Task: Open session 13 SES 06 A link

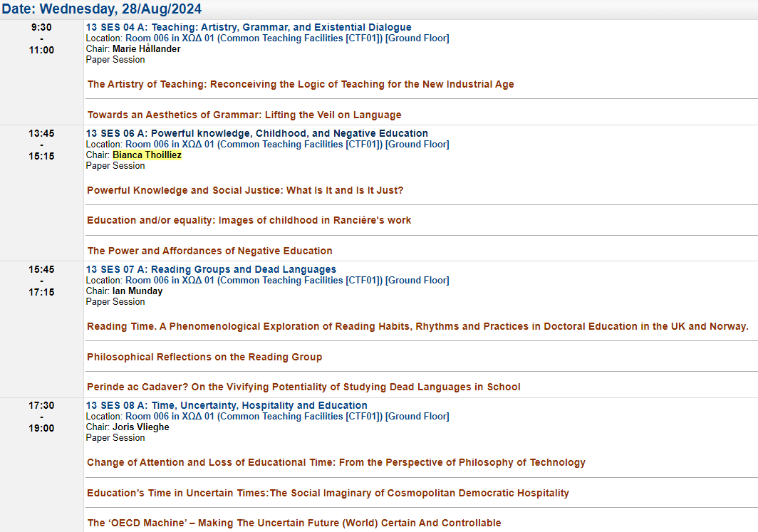Action: (256, 133)
